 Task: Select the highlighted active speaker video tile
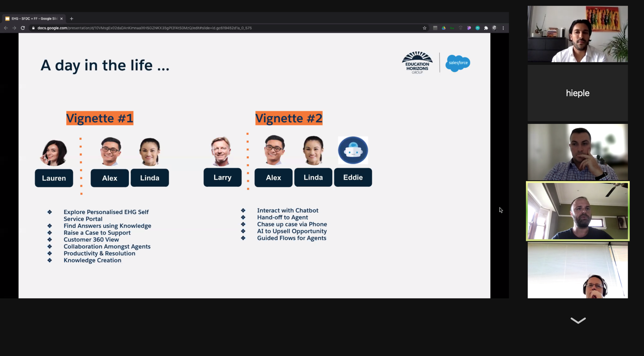click(x=578, y=211)
